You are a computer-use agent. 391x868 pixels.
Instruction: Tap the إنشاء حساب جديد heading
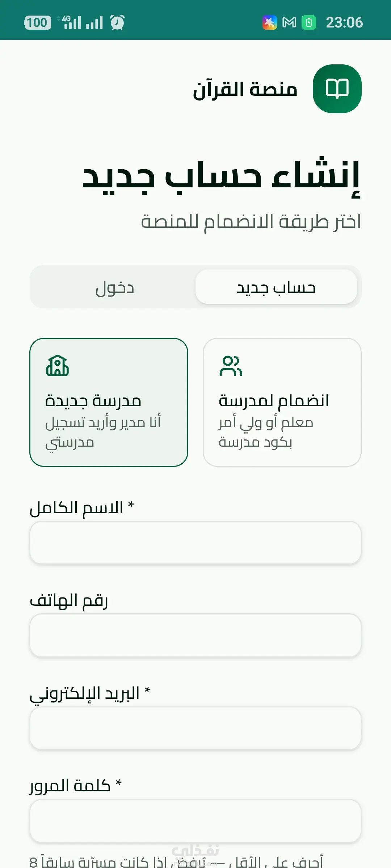point(222,177)
